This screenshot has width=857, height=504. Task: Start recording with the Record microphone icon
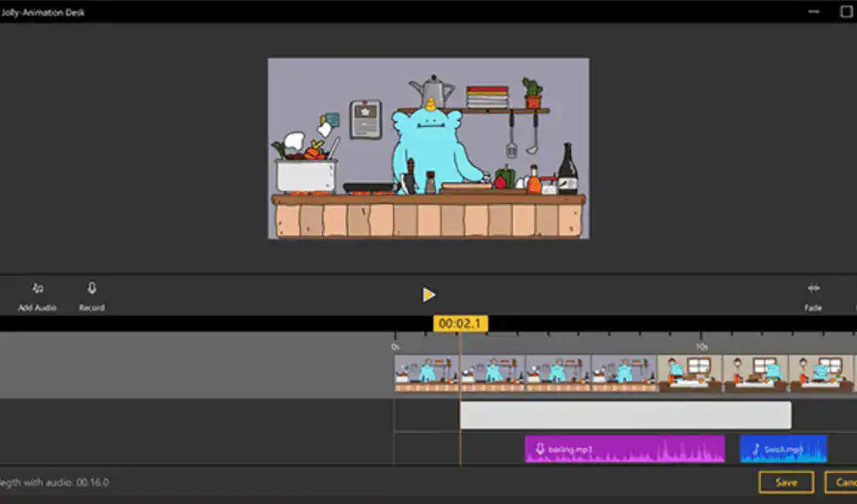tap(92, 289)
